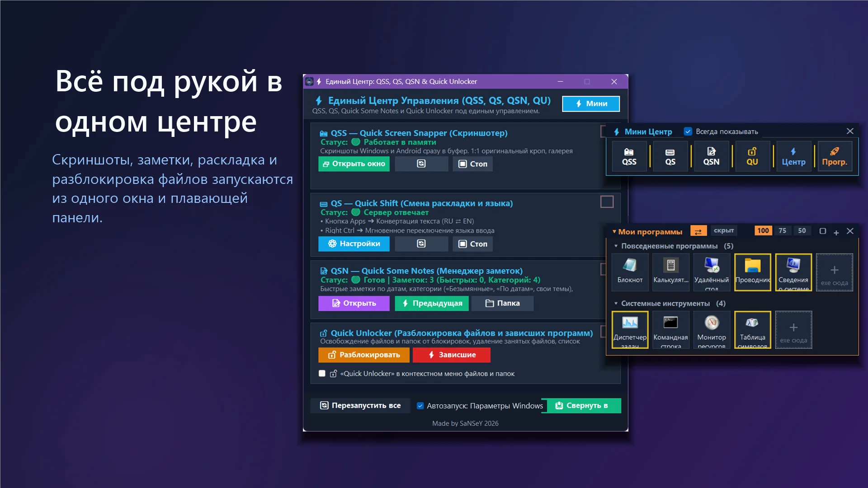Launch Калькулятор from Мои программы
The width and height of the screenshot is (868, 488).
[x=671, y=272]
